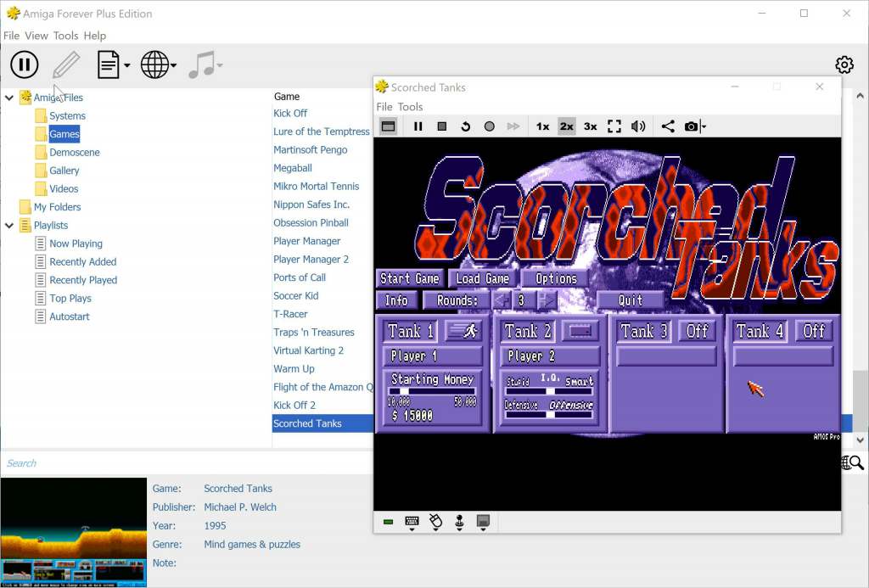
Task: Click the globe icon in the main toolbar
Action: [x=154, y=64]
